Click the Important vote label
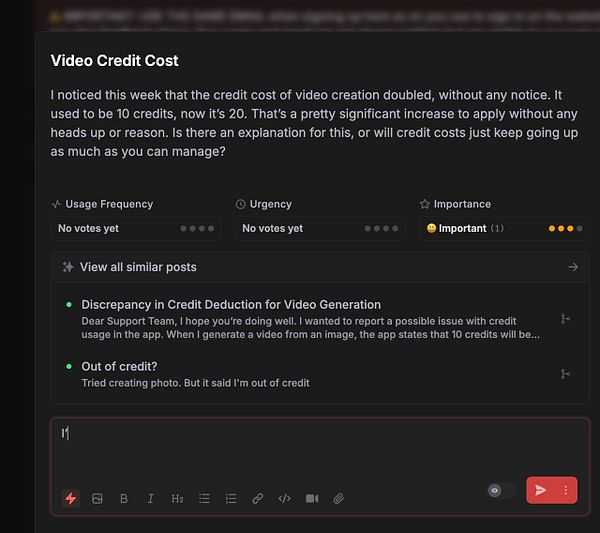The image size is (600, 533). [462, 228]
